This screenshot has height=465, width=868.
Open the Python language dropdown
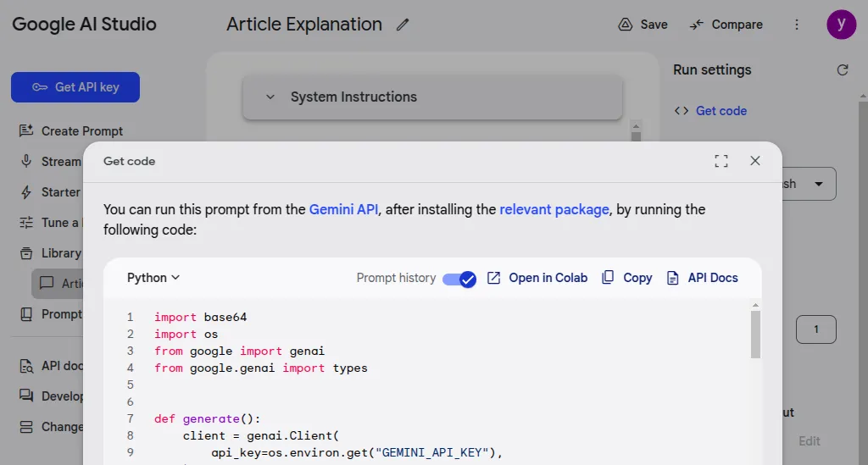pyautogui.click(x=153, y=278)
